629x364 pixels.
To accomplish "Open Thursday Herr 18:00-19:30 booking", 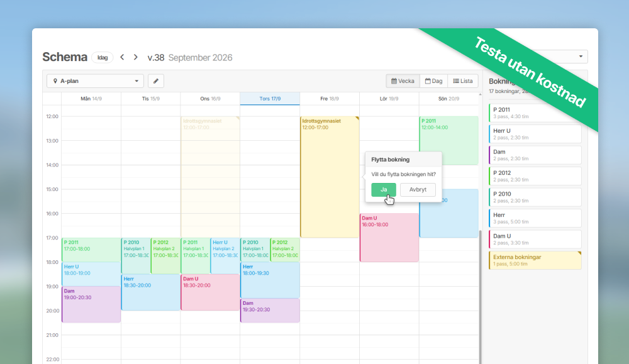I will (270, 280).
